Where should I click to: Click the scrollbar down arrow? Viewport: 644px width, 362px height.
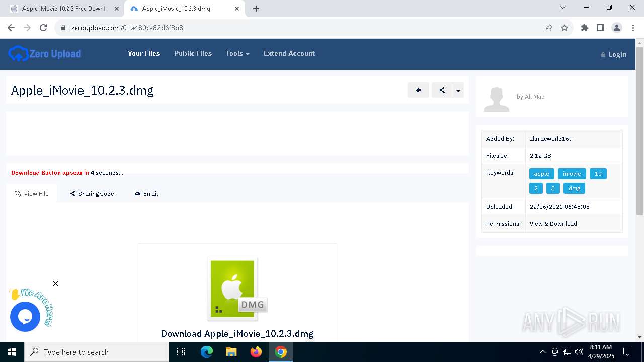639,337
